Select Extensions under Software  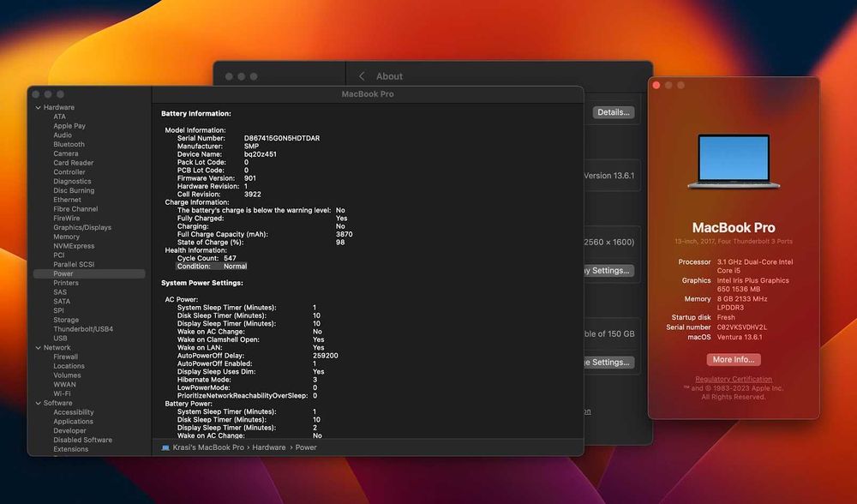[70, 449]
